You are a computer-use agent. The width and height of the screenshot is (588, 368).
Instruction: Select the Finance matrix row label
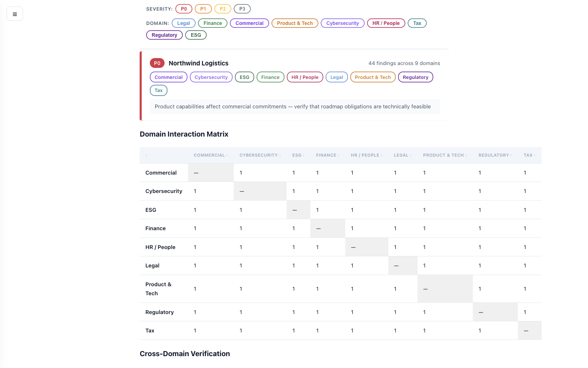156,229
